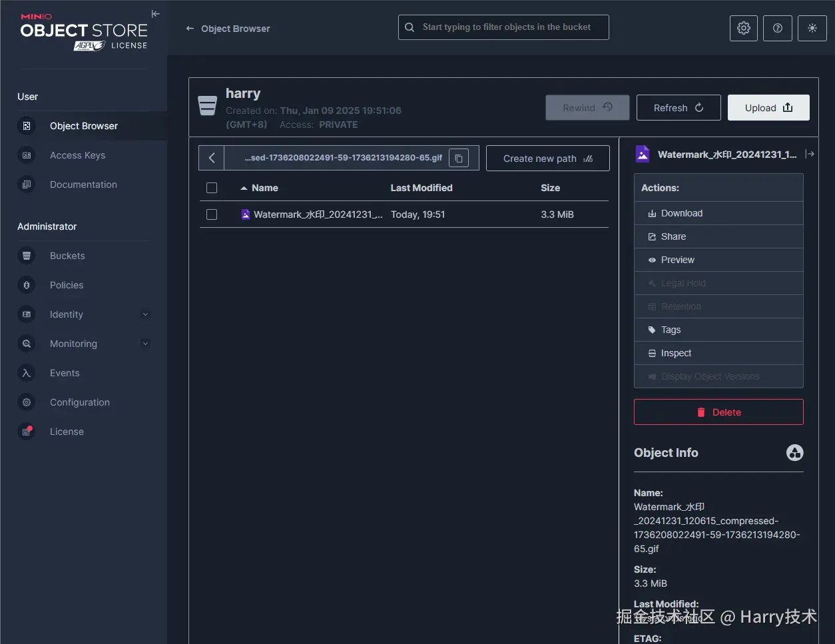Image resolution: width=835 pixels, height=644 pixels.
Task: Click the Upload button
Action: (x=768, y=108)
